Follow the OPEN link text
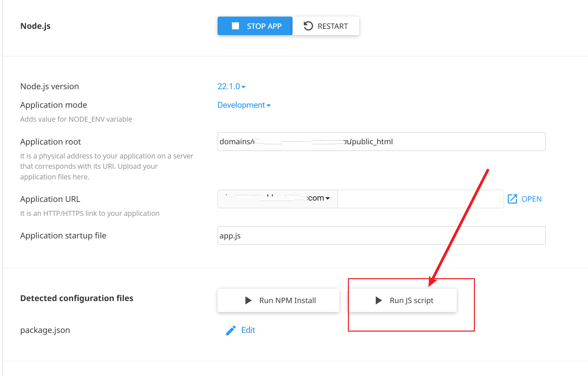 (x=531, y=199)
